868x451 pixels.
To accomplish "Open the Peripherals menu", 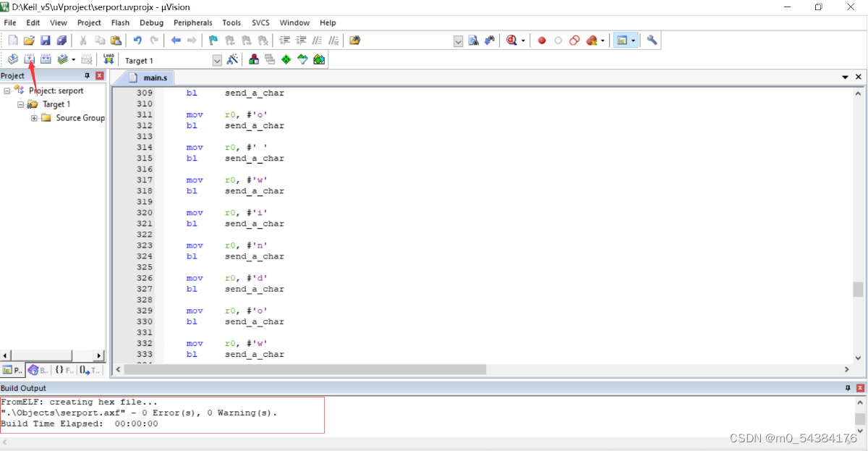I will tap(192, 22).
